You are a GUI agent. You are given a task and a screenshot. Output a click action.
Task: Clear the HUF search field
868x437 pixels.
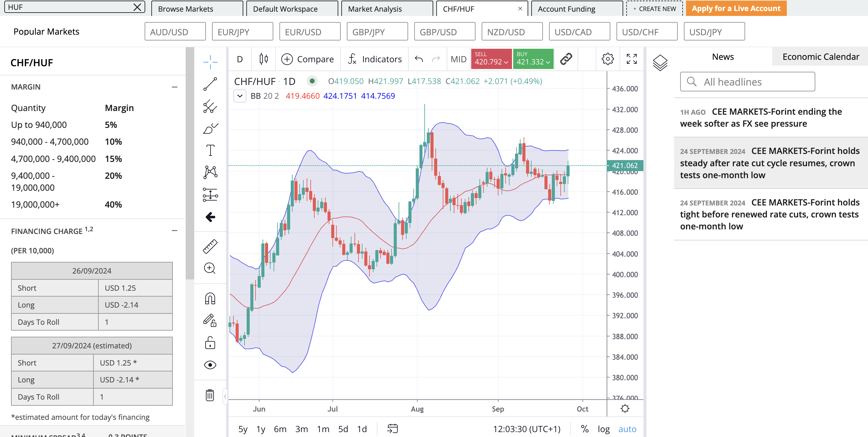point(137,7)
